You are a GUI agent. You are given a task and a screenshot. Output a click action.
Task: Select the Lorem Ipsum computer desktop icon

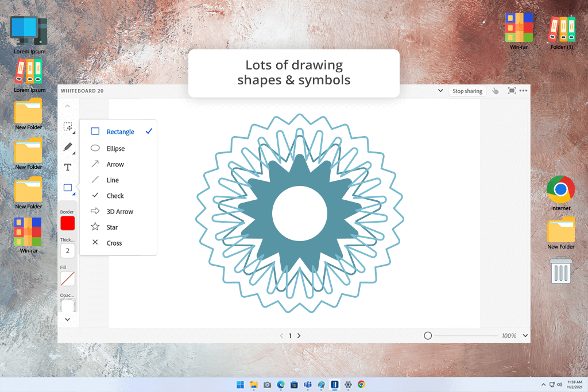coord(29,34)
